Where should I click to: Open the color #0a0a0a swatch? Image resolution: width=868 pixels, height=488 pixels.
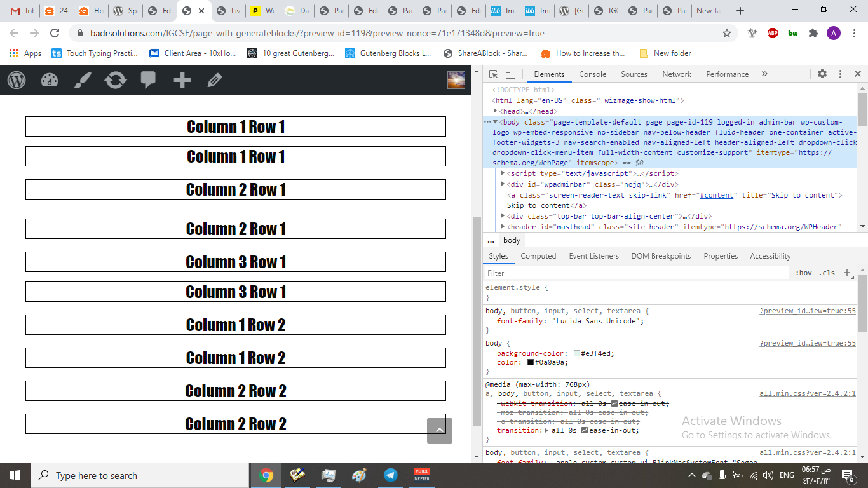531,362
